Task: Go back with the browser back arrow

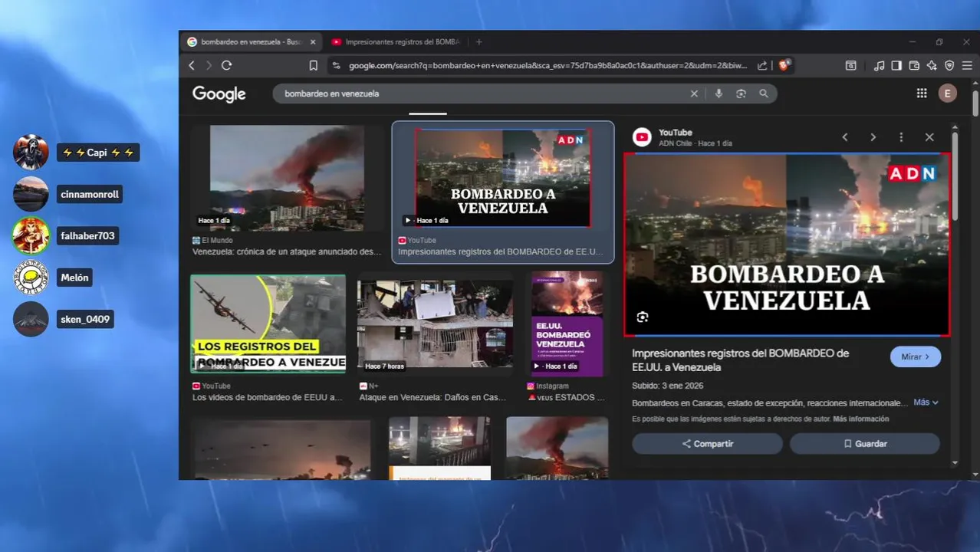Action: [x=192, y=66]
